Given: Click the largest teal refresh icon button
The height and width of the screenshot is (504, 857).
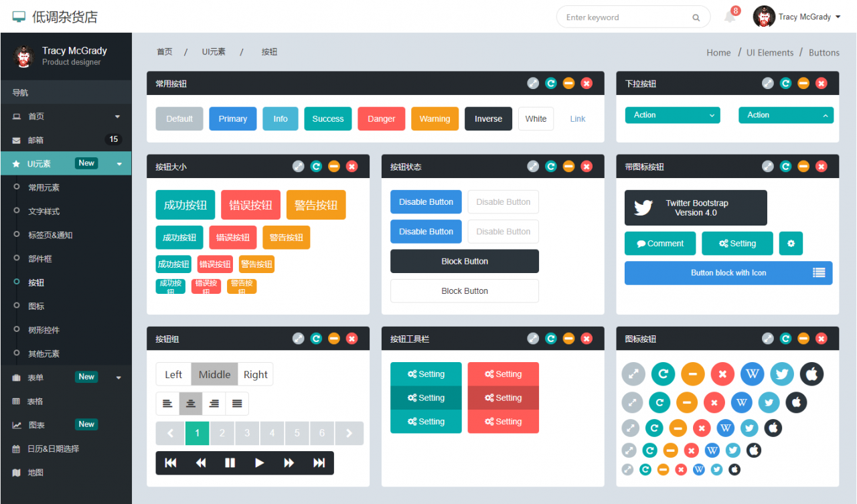Looking at the screenshot, I should [x=663, y=373].
